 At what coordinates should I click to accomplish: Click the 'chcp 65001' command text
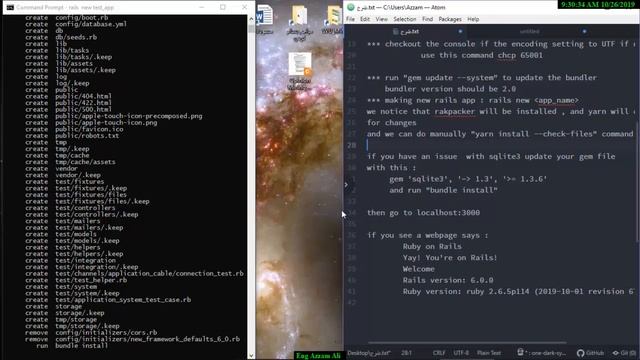tap(520, 55)
